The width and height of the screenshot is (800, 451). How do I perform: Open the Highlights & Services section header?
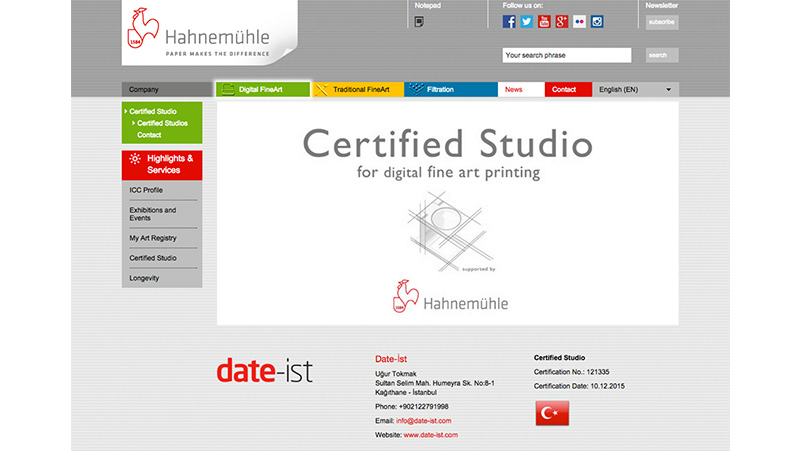(x=162, y=165)
